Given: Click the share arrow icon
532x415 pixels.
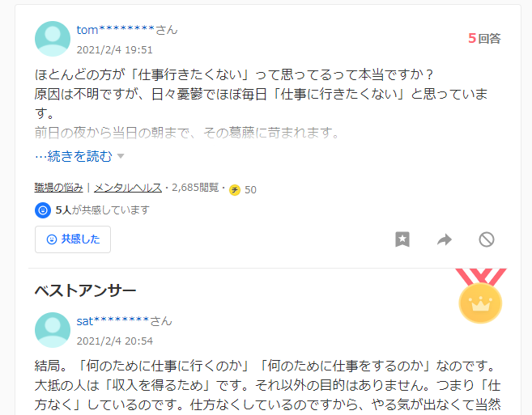Looking at the screenshot, I should click(445, 239).
